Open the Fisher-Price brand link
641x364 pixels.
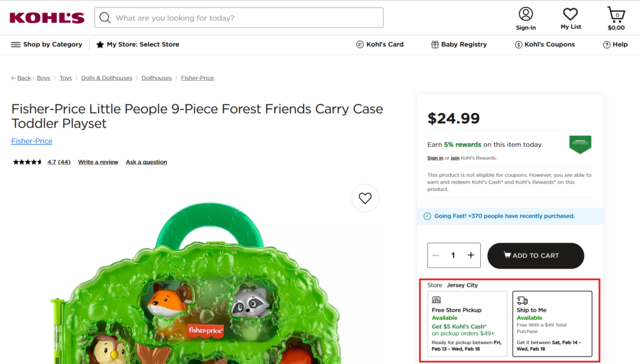pos(32,141)
